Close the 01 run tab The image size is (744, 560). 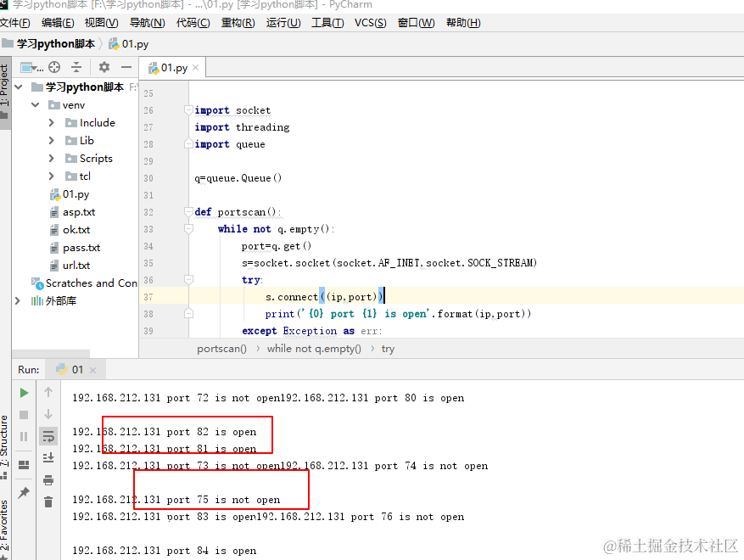(93, 370)
